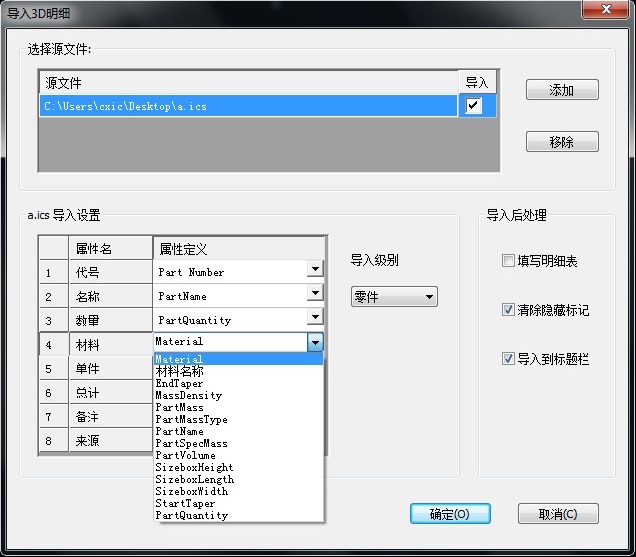Open the PartQuantity row dropdown arrow

tap(315, 317)
